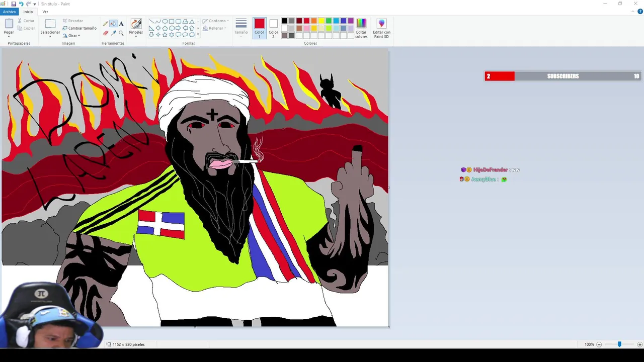
Task: Choose the diamond shape
Action: (x=158, y=28)
